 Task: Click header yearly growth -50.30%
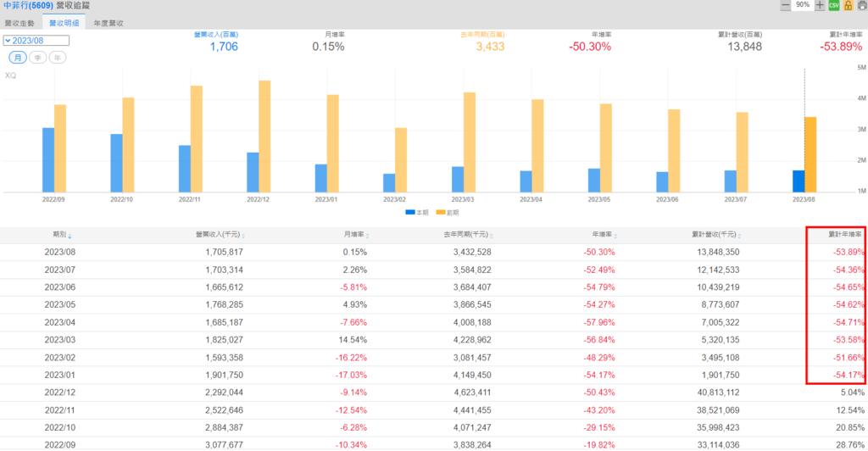coord(590,47)
